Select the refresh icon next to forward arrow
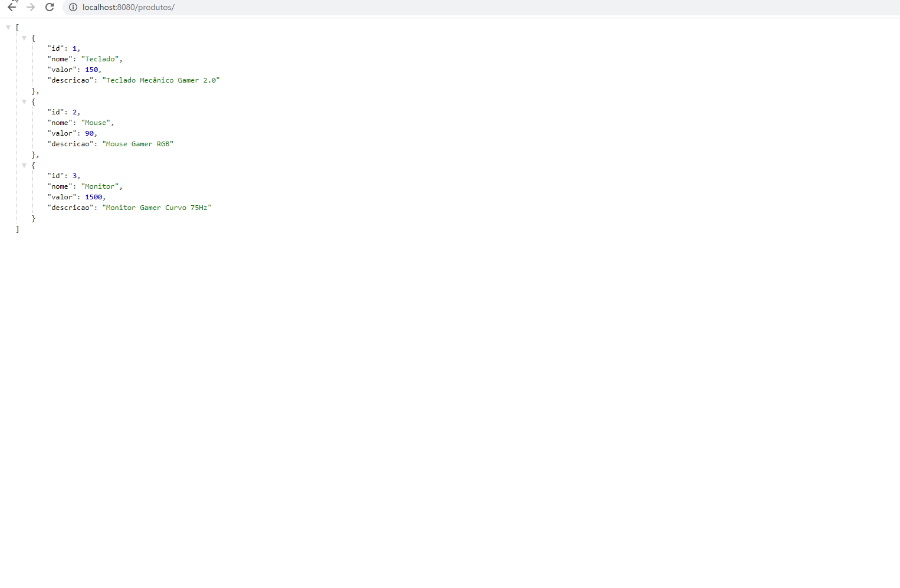The image size is (900, 588). [x=50, y=8]
